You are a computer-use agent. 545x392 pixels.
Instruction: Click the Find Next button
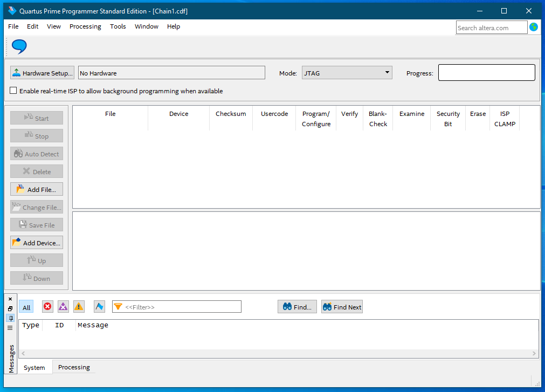point(342,307)
